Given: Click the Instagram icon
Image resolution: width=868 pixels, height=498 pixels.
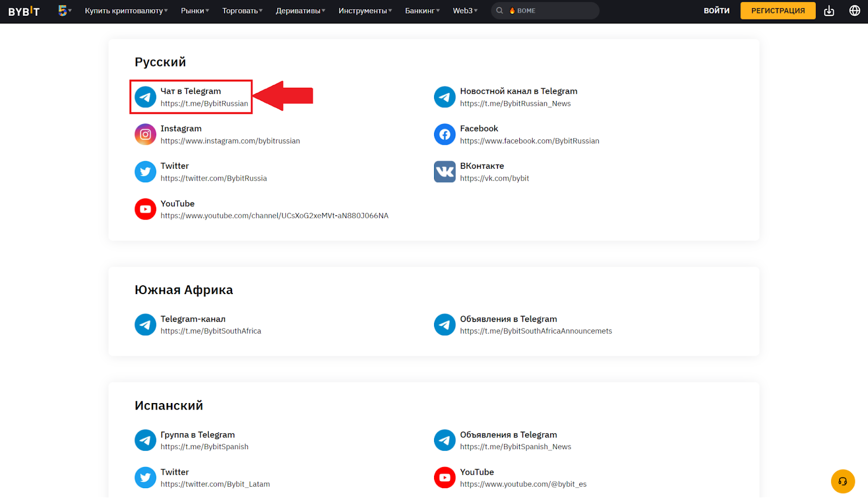Looking at the screenshot, I should point(145,135).
